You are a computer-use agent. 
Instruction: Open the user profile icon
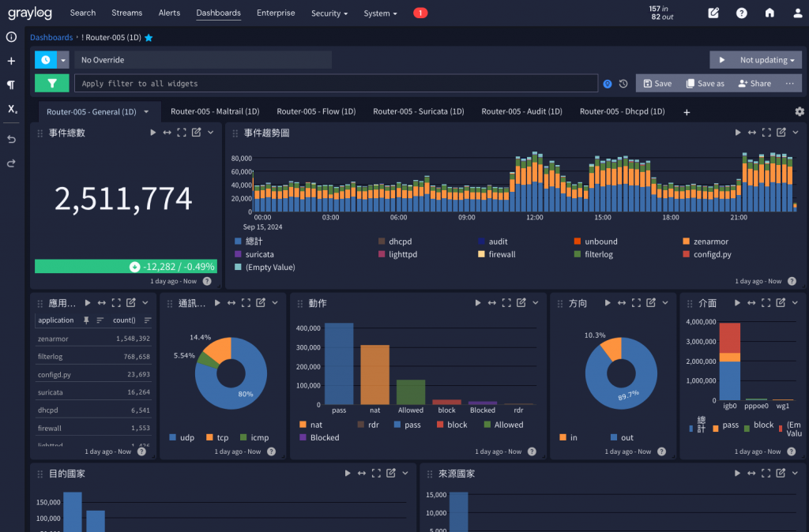click(797, 13)
